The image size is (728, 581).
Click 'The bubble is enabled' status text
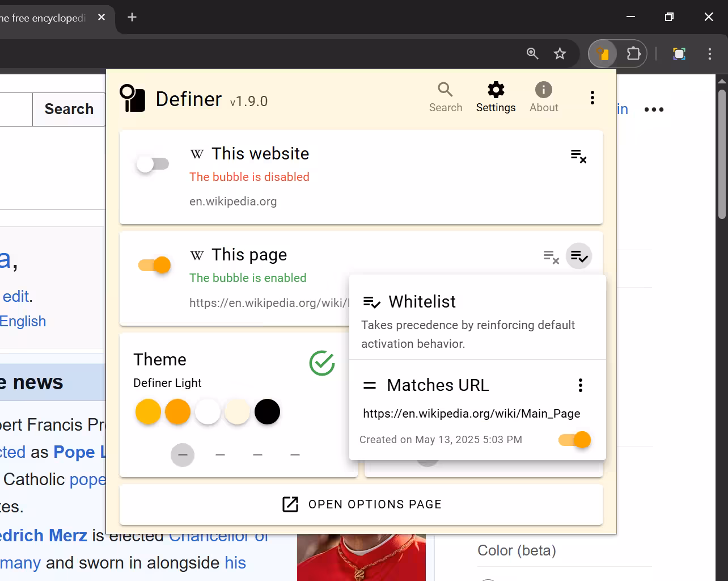(x=248, y=278)
